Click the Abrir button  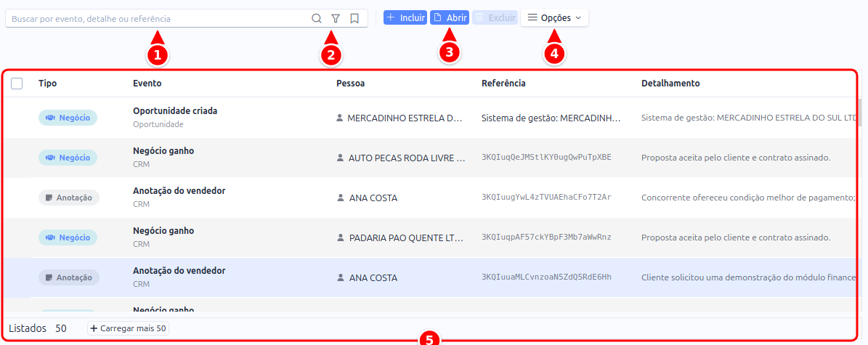(450, 17)
